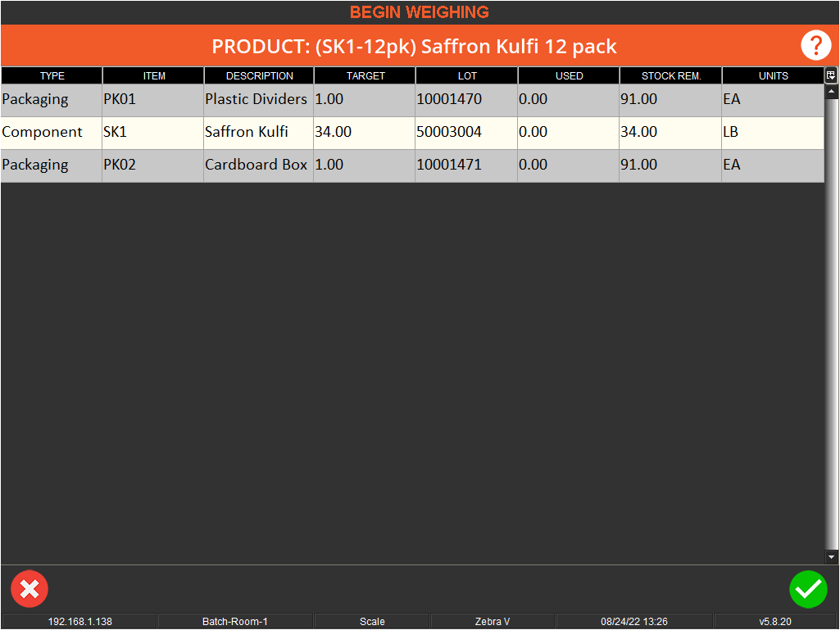Sort by the LOT column header
This screenshot has width=840, height=630.
click(466, 75)
